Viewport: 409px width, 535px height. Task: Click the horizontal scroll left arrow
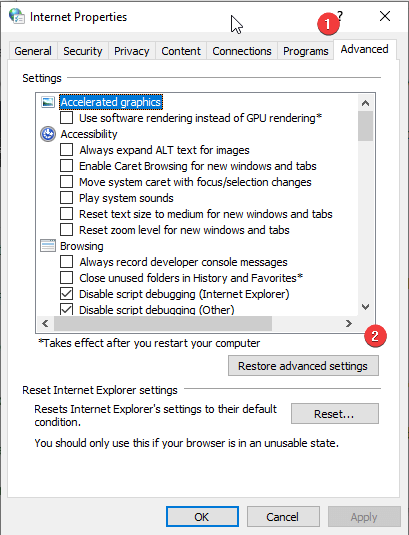click(x=45, y=323)
